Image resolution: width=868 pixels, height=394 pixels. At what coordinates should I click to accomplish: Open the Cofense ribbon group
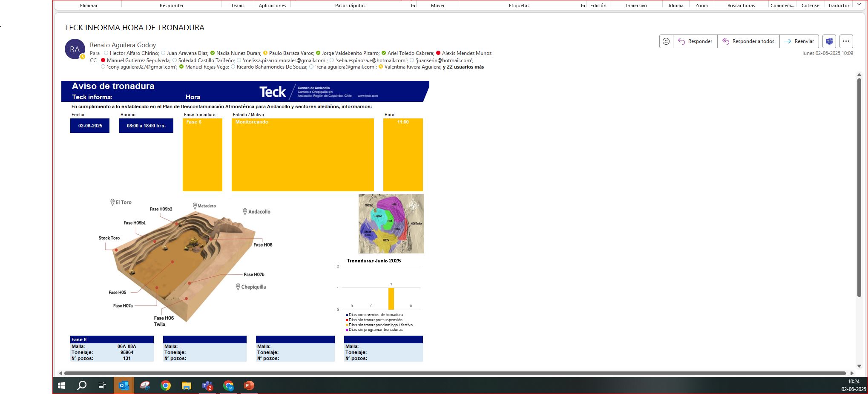point(811,6)
